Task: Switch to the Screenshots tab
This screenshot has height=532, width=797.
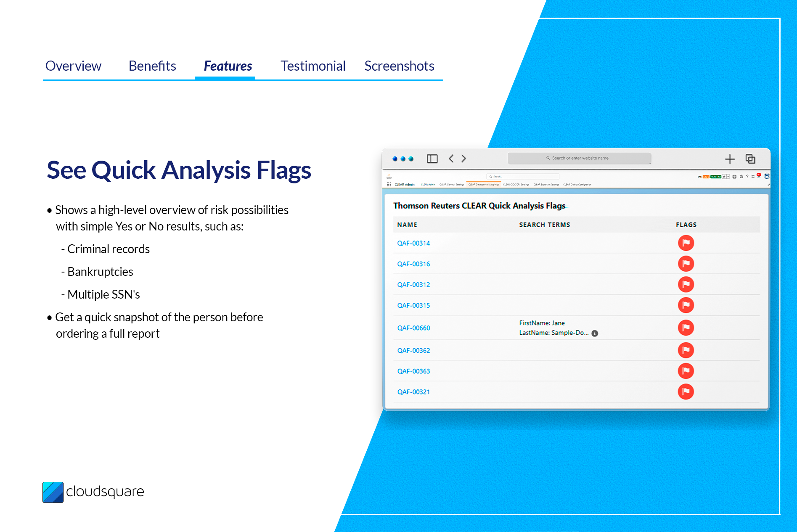Action: (399, 66)
